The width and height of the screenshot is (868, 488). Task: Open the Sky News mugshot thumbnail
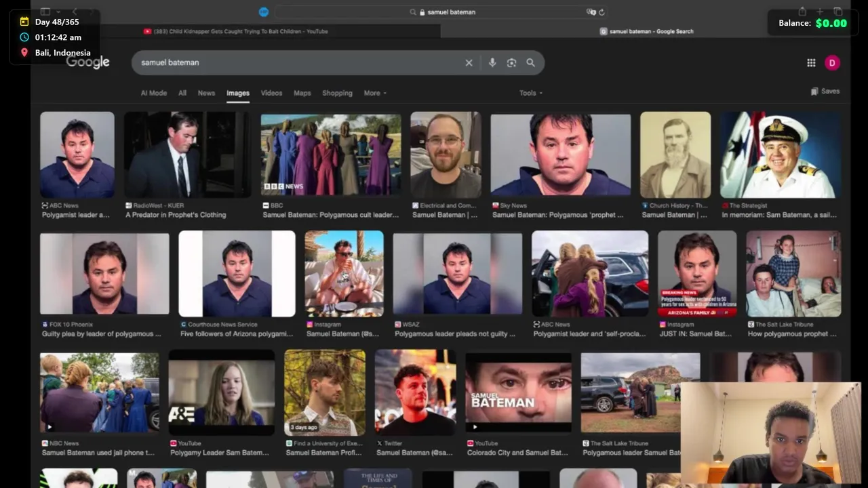click(x=561, y=155)
